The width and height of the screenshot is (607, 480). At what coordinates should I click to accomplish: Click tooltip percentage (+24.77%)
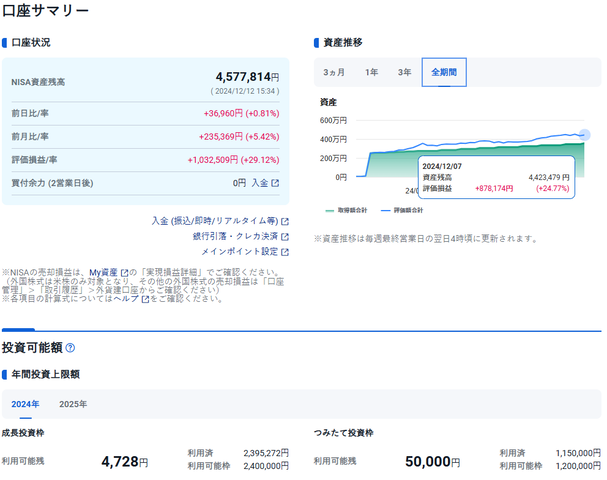[x=552, y=189]
